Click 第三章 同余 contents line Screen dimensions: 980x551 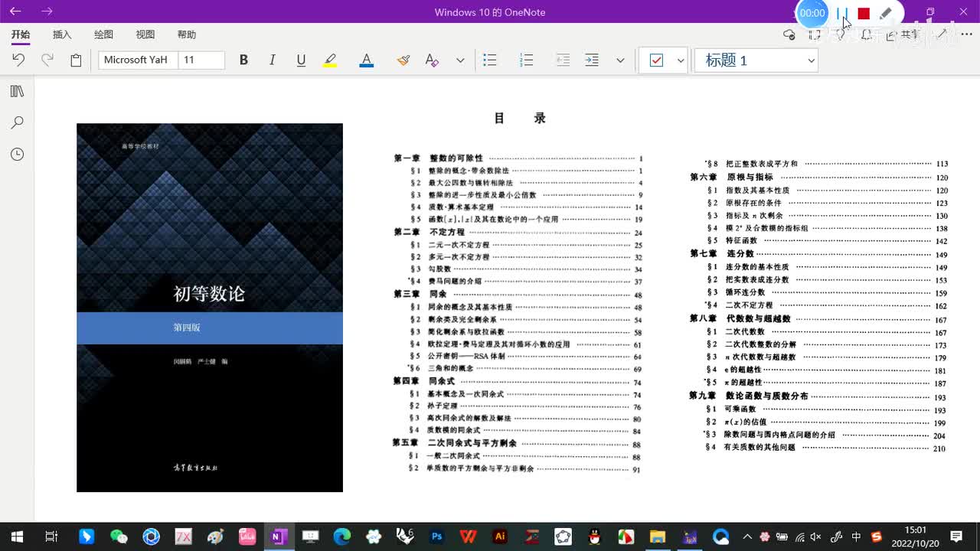[x=518, y=294]
